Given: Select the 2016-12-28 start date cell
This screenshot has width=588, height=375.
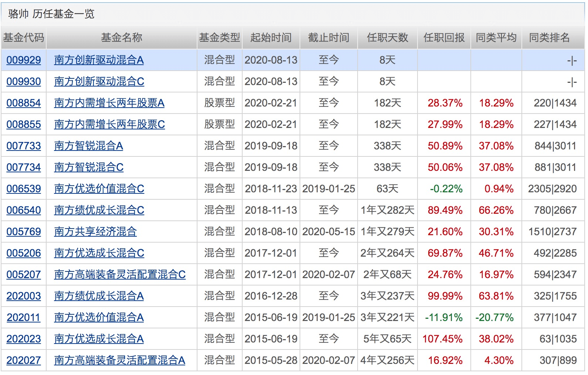Looking at the screenshot, I should click(x=271, y=296).
